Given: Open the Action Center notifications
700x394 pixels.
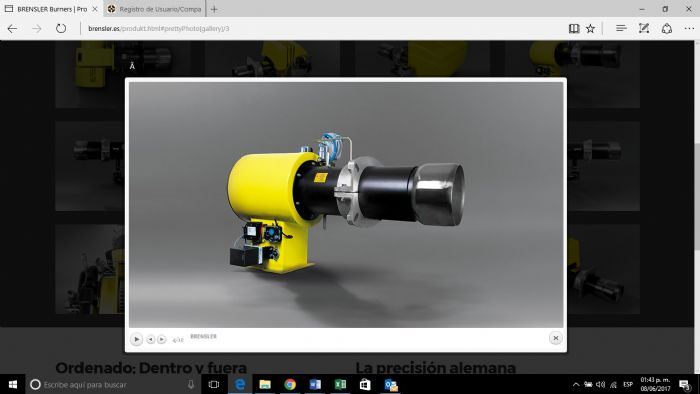Looking at the screenshot, I should 684,384.
